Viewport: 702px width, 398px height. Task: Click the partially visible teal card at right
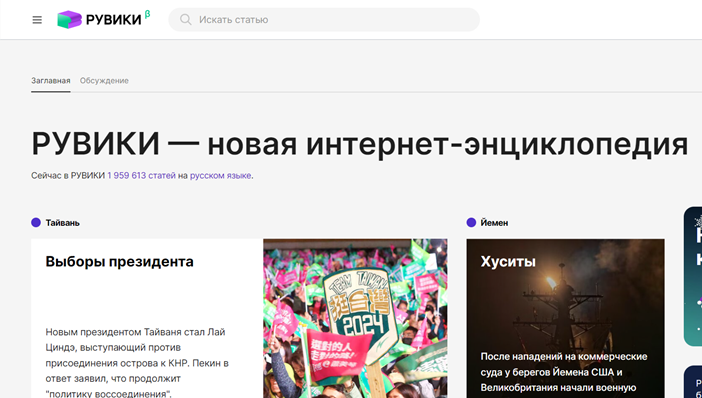point(693,276)
